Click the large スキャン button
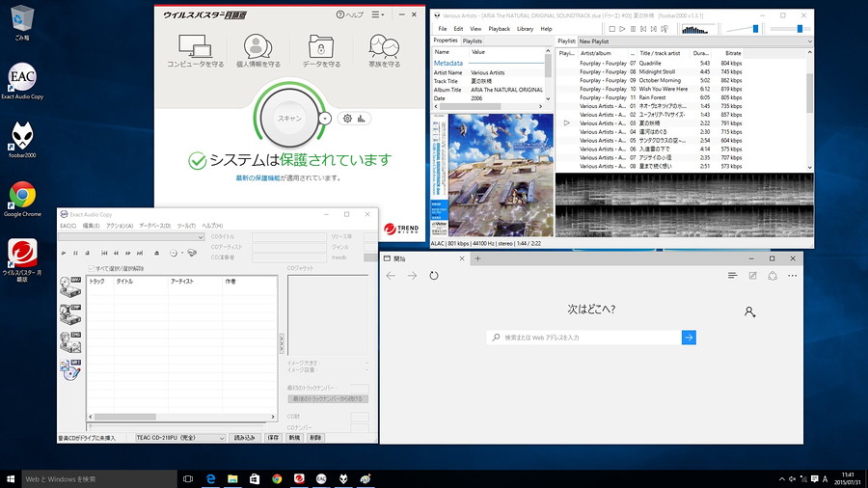Image resolution: width=868 pixels, height=488 pixels. click(x=289, y=118)
